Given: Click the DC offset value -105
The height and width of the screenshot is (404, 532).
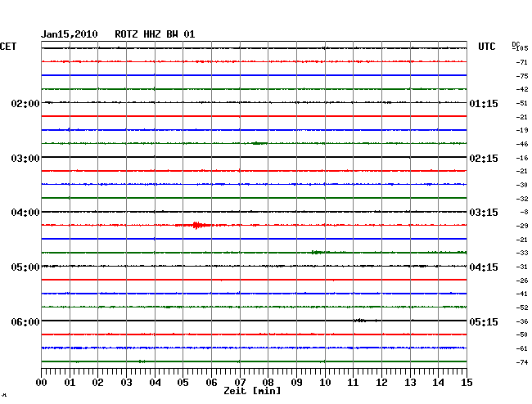Looking at the screenshot, I should [x=521, y=48].
